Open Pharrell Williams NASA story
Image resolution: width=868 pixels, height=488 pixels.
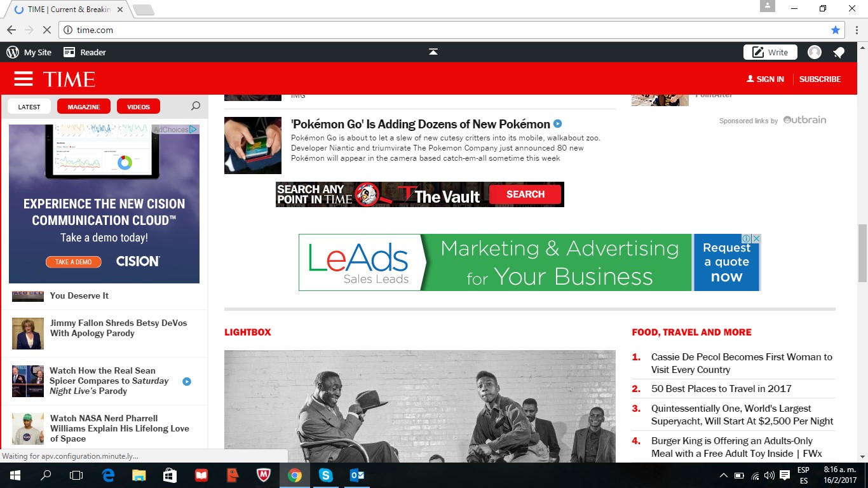pyautogui.click(x=119, y=428)
